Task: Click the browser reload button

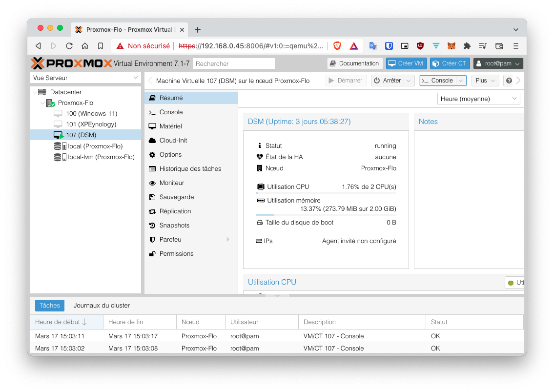Action: pyautogui.click(x=69, y=46)
